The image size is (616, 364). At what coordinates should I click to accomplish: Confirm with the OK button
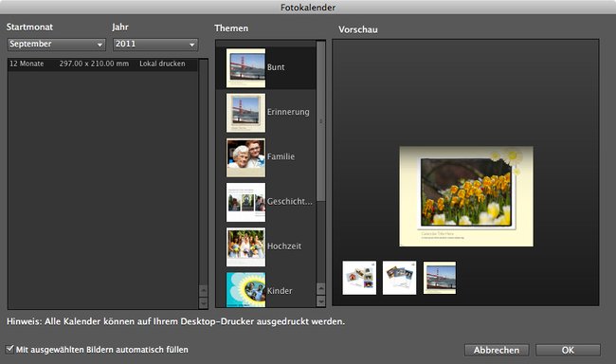point(568,350)
